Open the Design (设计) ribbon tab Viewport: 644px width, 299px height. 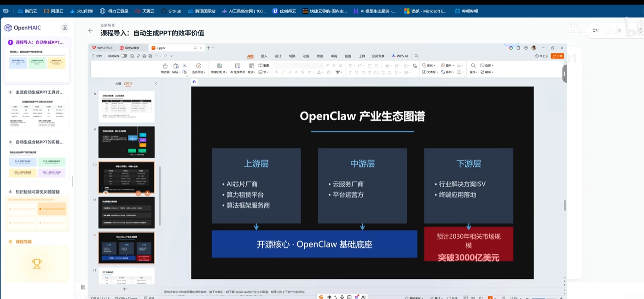(x=278, y=56)
